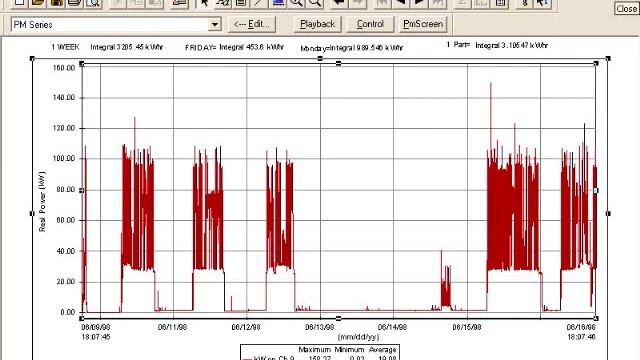This screenshot has width=640, height=360.
Task: Click the '1 Part= Integral 3.10547 kWhr' annotation
Action: pyautogui.click(x=497, y=45)
